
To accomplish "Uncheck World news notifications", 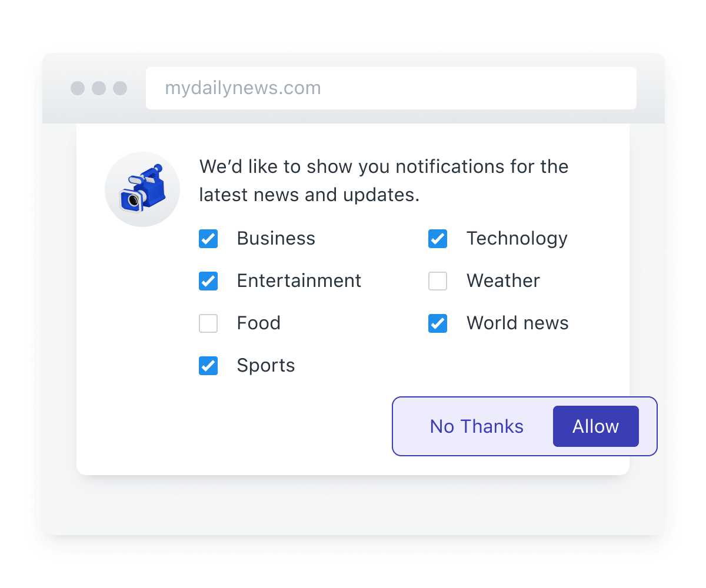I will [438, 323].
